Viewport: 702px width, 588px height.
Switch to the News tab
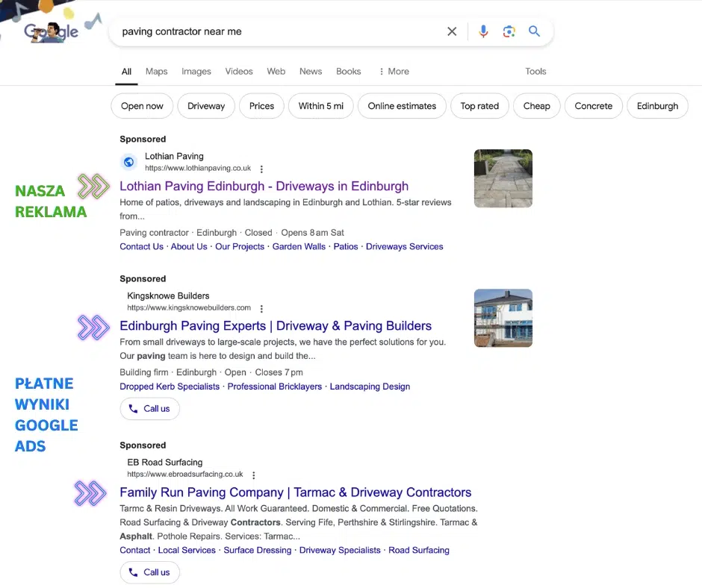pos(310,72)
